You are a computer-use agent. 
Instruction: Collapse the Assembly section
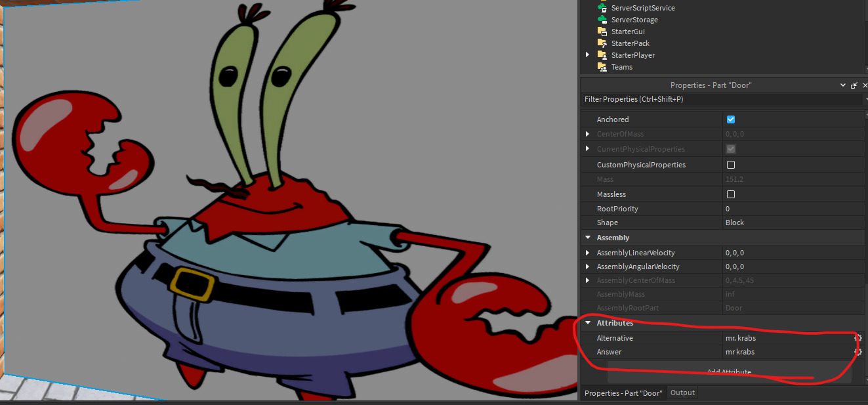coord(588,238)
